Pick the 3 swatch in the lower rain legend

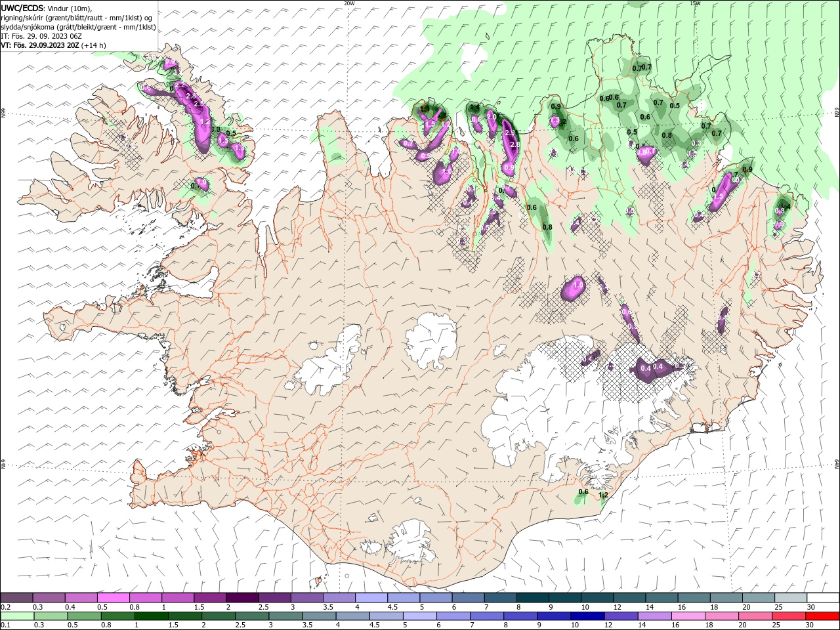[285, 616]
